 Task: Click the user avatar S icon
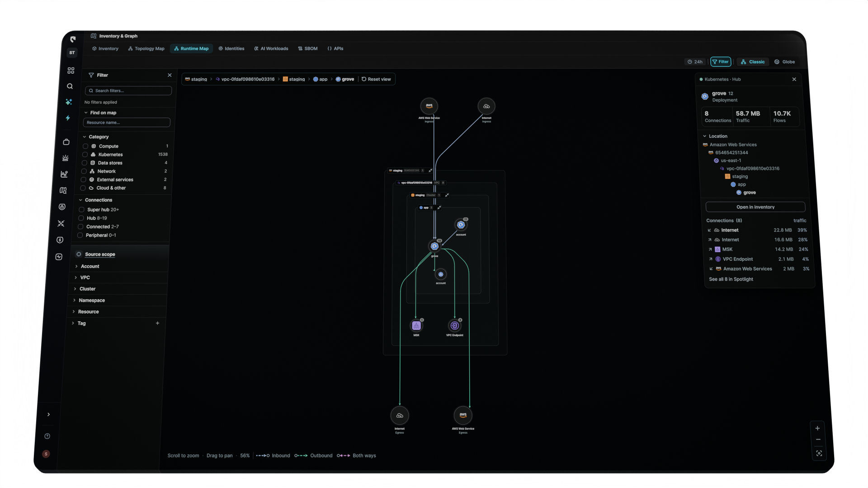point(46,454)
